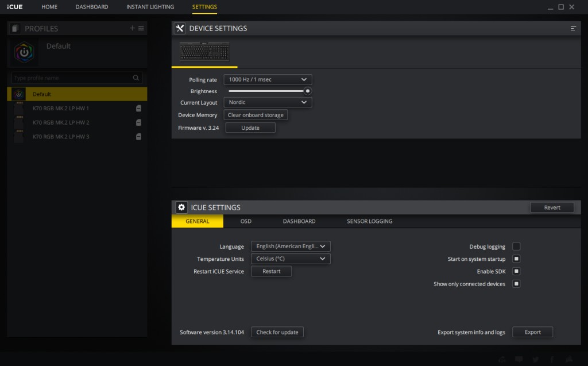The width and height of the screenshot is (588, 366).
Task: Open the Current Layout Nordic dropdown
Action: (268, 102)
